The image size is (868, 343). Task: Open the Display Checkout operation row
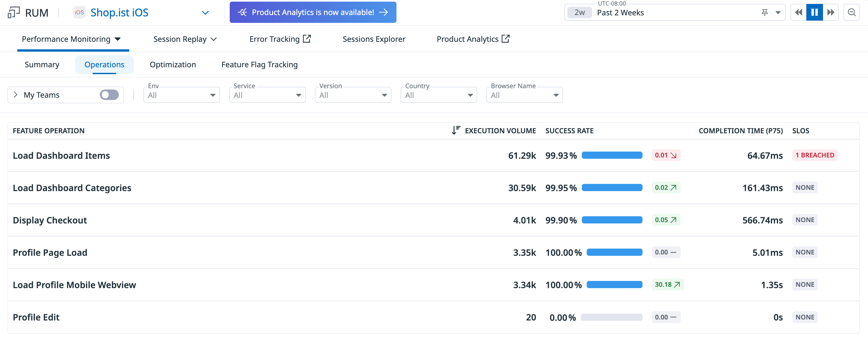point(50,220)
